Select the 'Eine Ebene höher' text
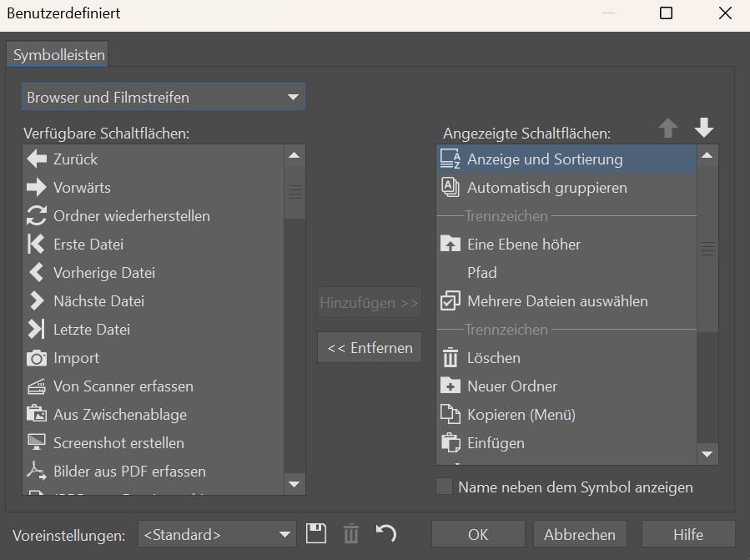This screenshot has width=750, height=560. pos(524,244)
